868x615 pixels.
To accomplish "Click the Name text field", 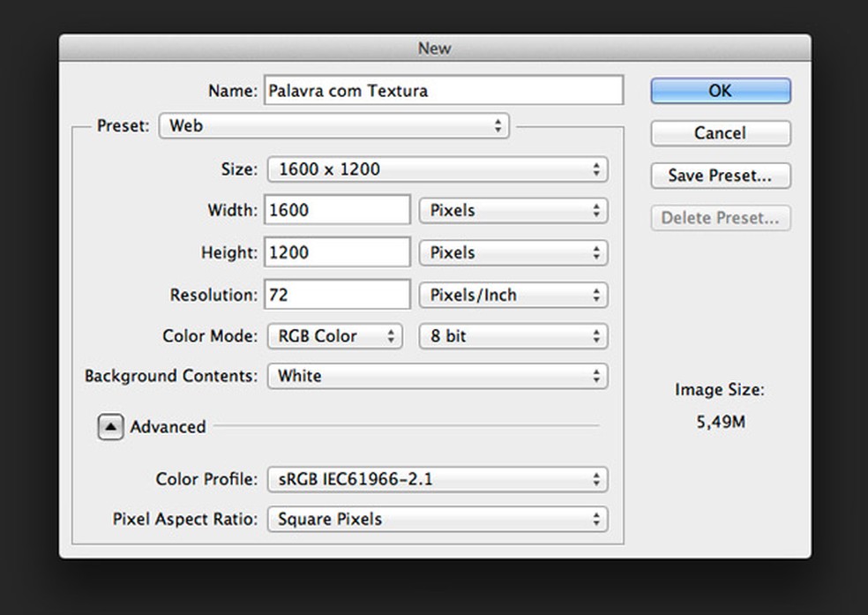I will [x=443, y=91].
